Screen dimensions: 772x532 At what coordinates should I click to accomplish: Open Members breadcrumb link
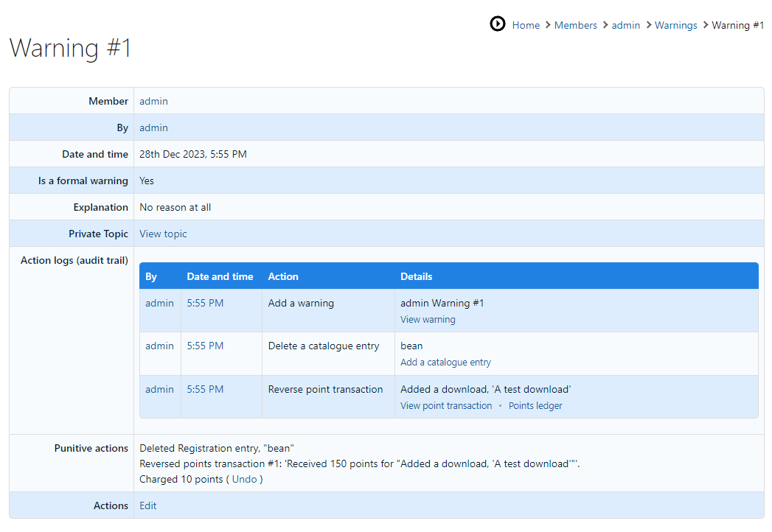[576, 25]
